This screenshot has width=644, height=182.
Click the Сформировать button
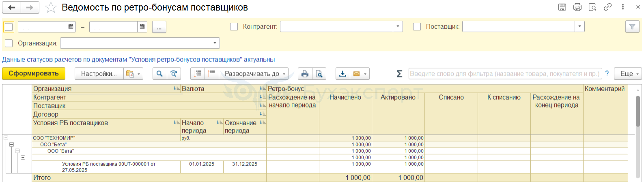(34, 73)
